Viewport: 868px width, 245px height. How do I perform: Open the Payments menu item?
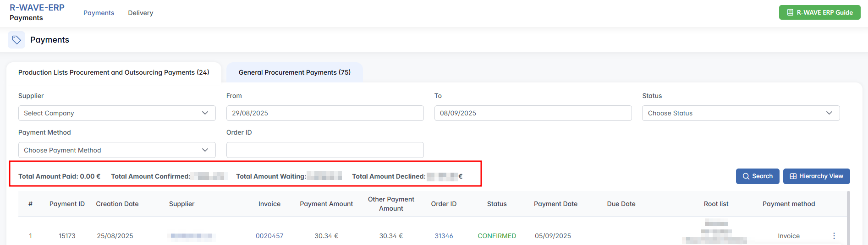point(99,13)
